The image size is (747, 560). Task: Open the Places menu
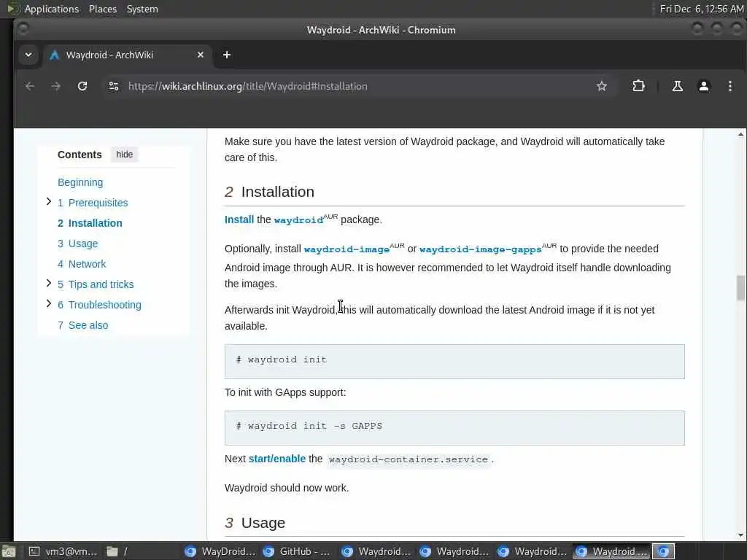tap(103, 9)
